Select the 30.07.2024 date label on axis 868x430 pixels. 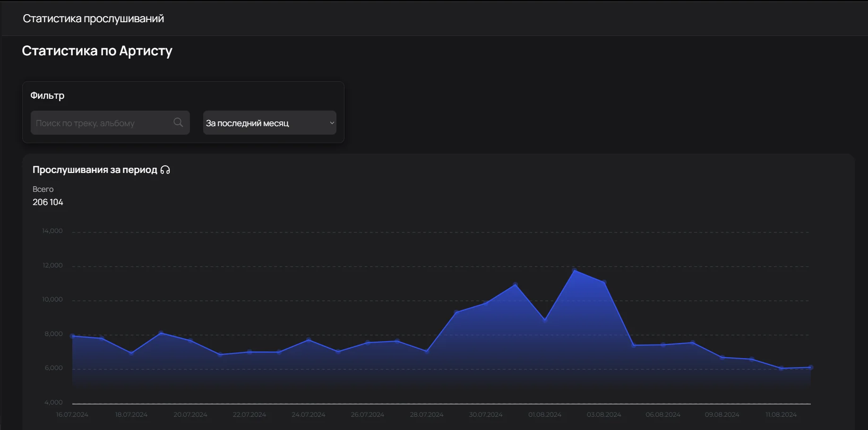pos(485,414)
